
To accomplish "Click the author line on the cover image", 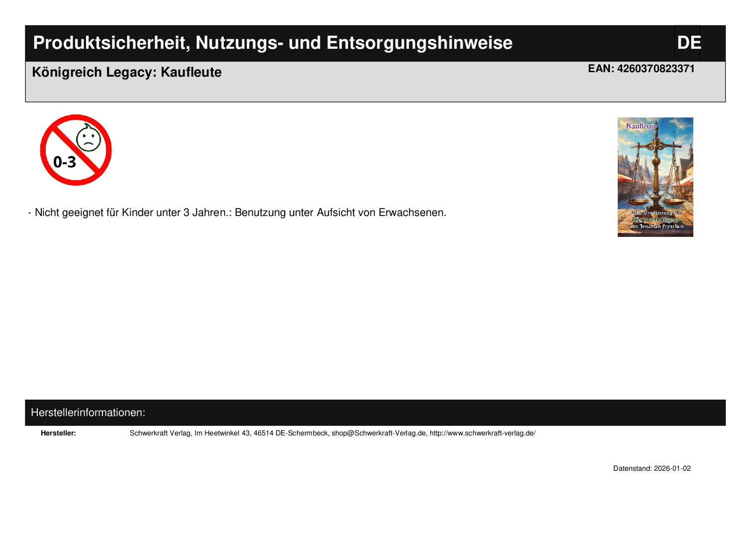I will [x=656, y=226].
